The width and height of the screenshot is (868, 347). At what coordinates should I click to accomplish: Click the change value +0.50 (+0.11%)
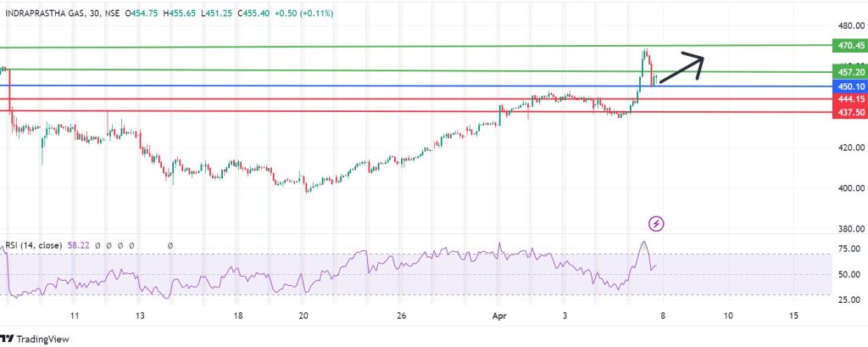(303, 14)
